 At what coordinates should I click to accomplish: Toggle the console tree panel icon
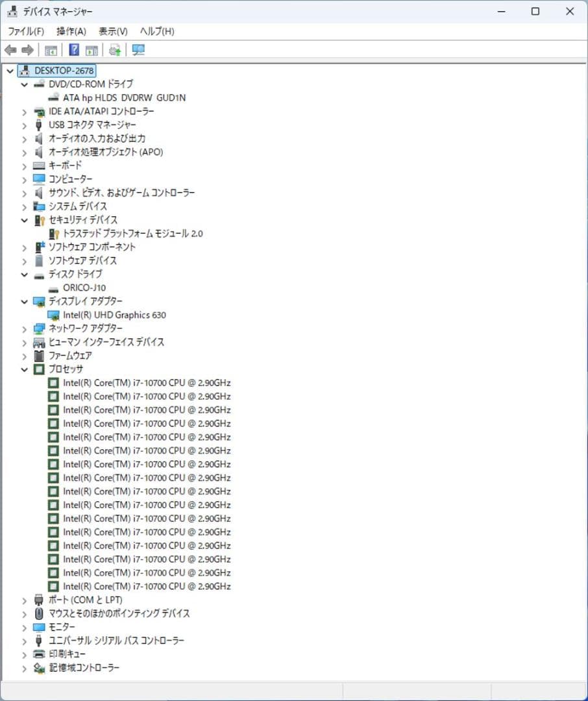(x=51, y=50)
